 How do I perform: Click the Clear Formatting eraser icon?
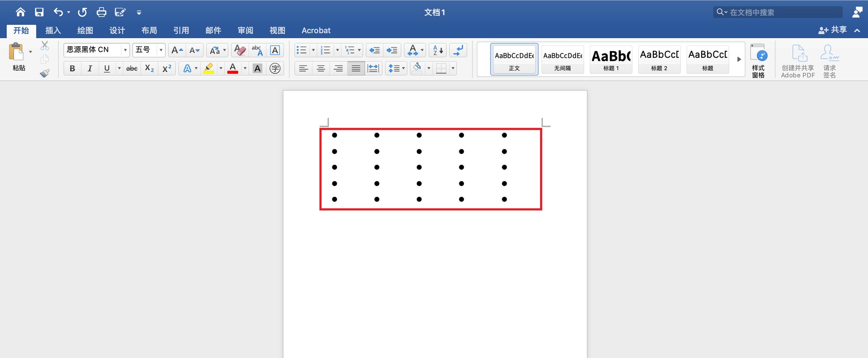(x=240, y=50)
